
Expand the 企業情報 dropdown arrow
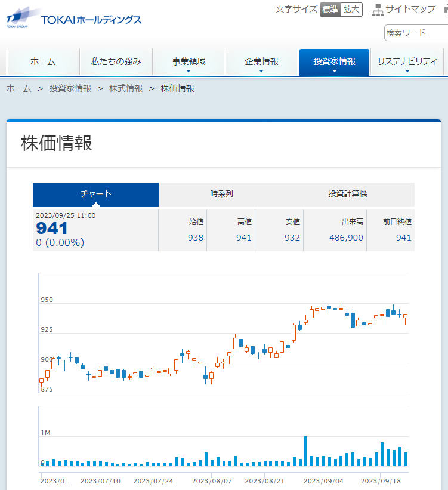(x=261, y=71)
